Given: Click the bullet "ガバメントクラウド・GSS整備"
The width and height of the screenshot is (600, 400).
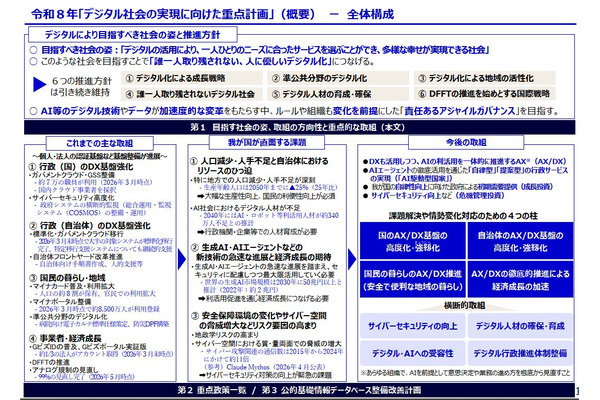Looking at the screenshot, I should (72, 175).
